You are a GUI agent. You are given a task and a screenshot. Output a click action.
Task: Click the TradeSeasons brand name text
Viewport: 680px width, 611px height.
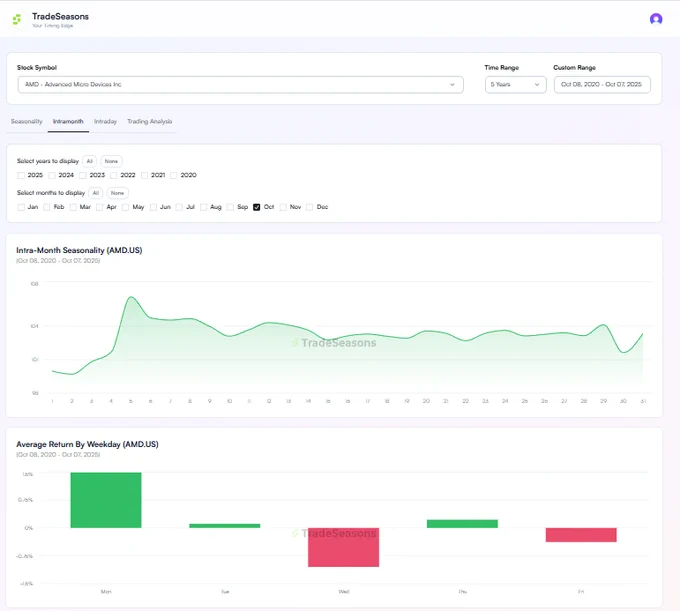pos(60,16)
